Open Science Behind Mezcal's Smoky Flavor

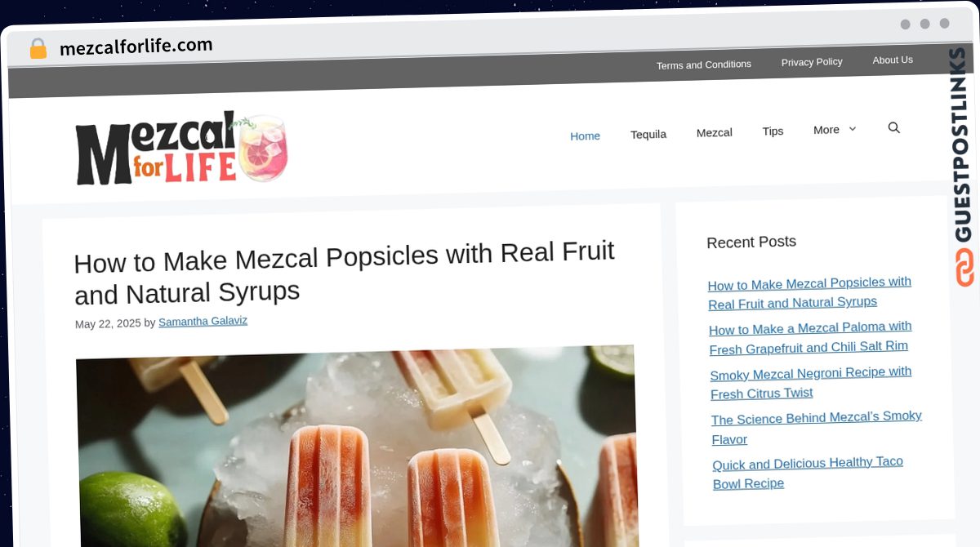[817, 428]
